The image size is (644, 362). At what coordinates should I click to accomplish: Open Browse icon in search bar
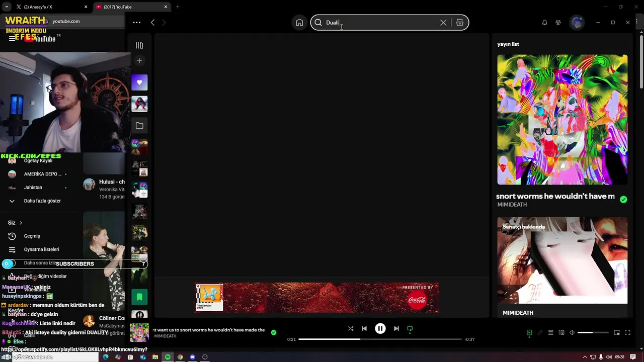click(x=460, y=23)
